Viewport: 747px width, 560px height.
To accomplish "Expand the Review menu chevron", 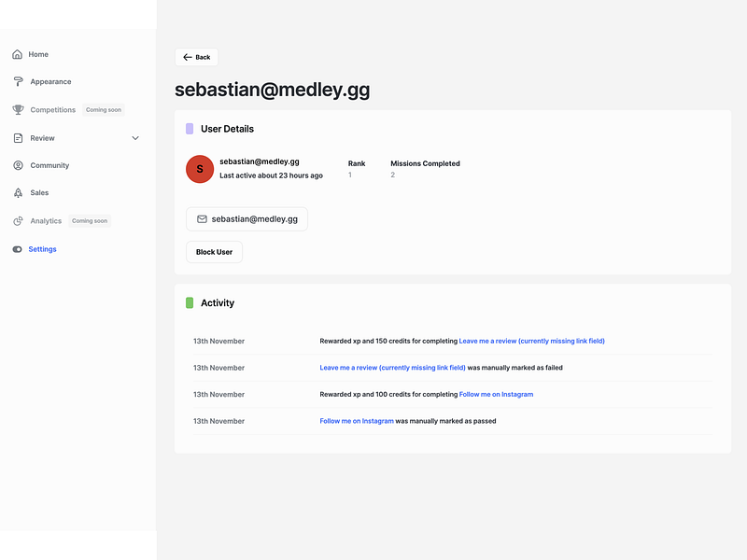I will click(135, 138).
